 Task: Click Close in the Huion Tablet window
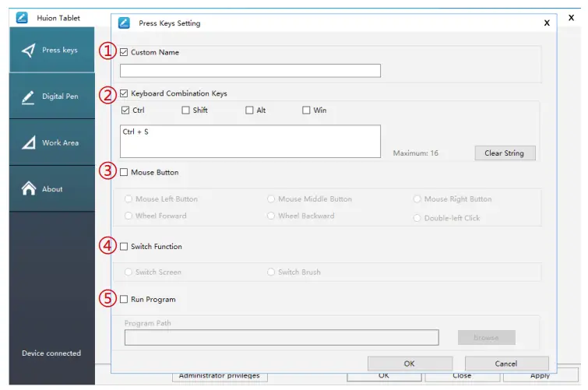[462, 376]
